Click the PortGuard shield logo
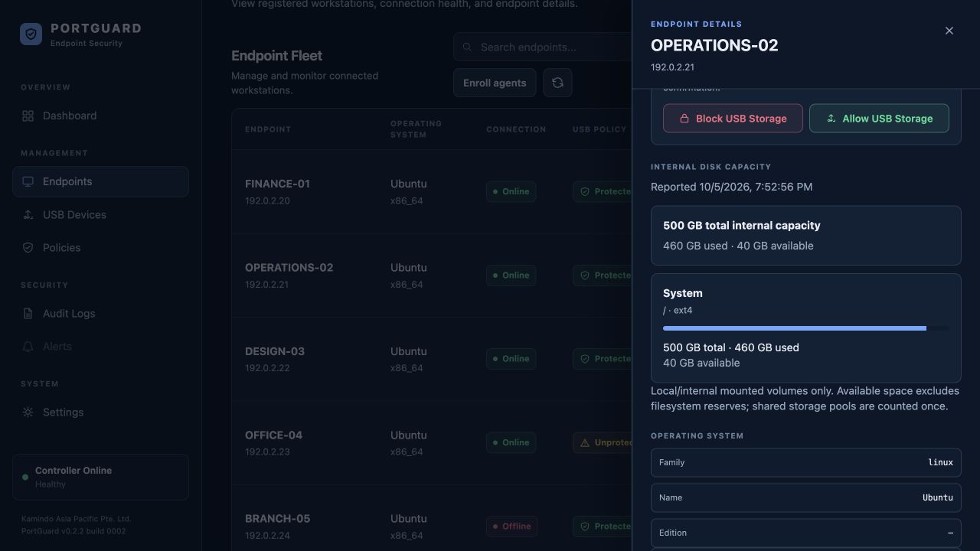The image size is (980, 551). [x=31, y=34]
